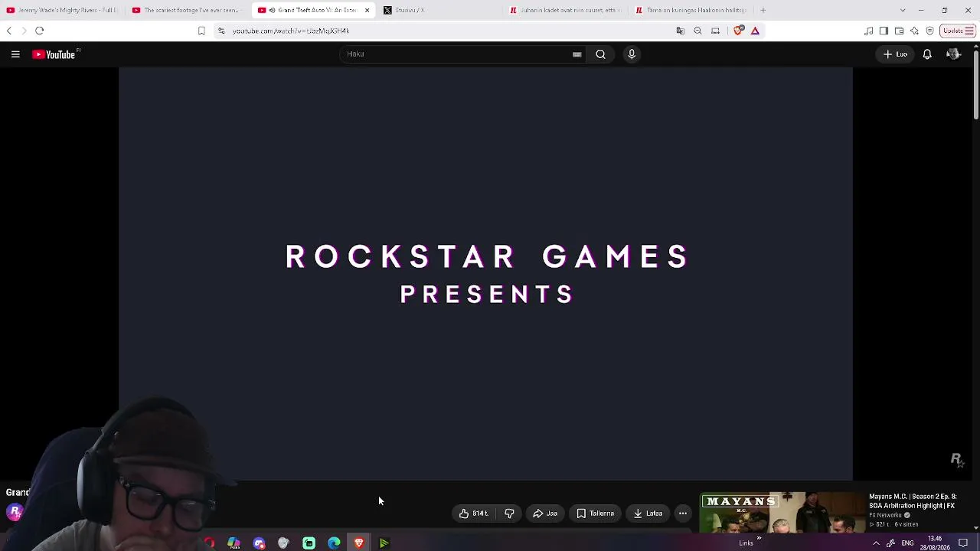Click the browser Update button
The image size is (980, 551).
click(957, 31)
